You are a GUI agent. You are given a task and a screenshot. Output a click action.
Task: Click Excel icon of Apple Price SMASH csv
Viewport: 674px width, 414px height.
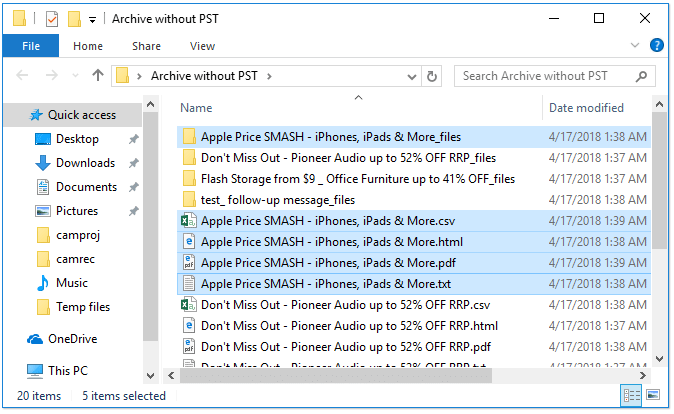click(x=189, y=221)
